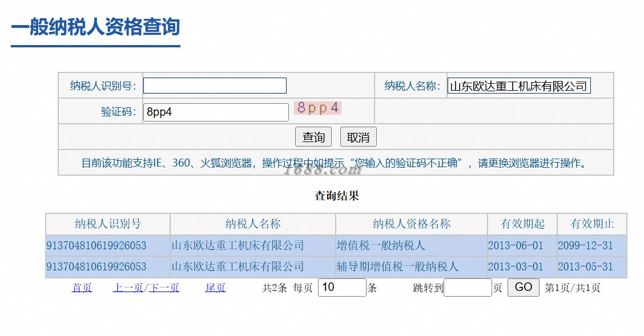Select the 纳税人识别号 column header
The width and height of the screenshot is (644, 336).
108,224
